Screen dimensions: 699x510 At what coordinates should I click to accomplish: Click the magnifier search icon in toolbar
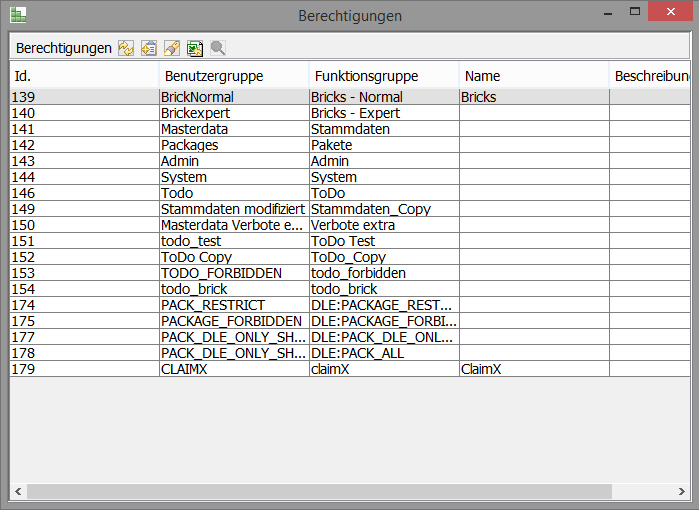click(x=217, y=48)
